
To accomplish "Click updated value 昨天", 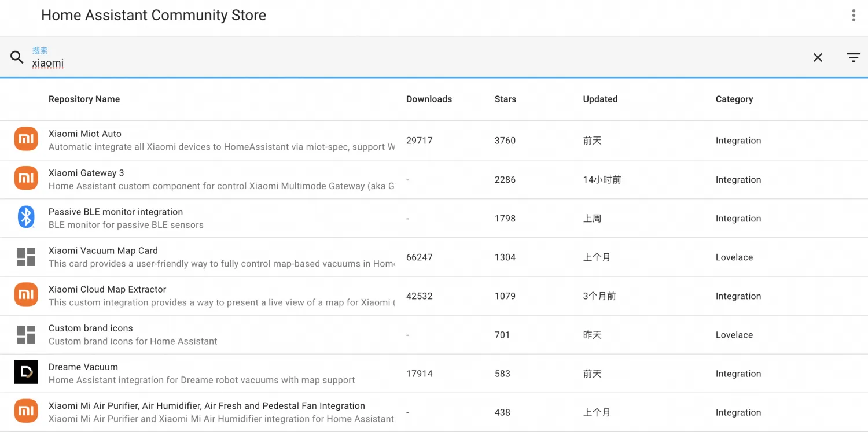I will pos(592,335).
